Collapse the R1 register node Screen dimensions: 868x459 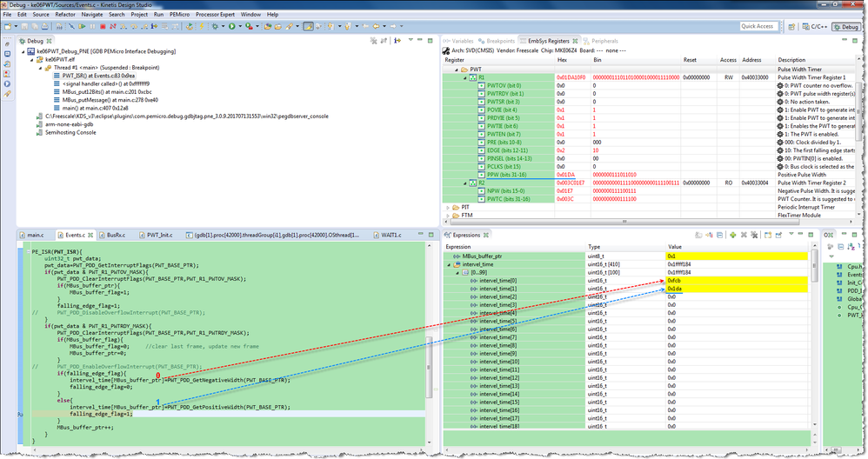(465, 78)
